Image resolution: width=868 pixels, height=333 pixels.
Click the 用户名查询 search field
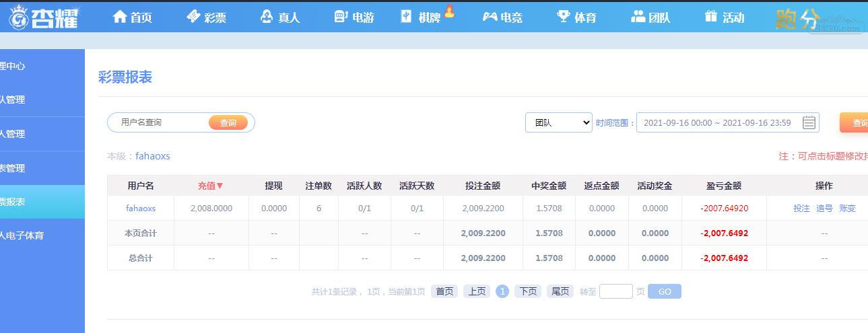tap(160, 122)
